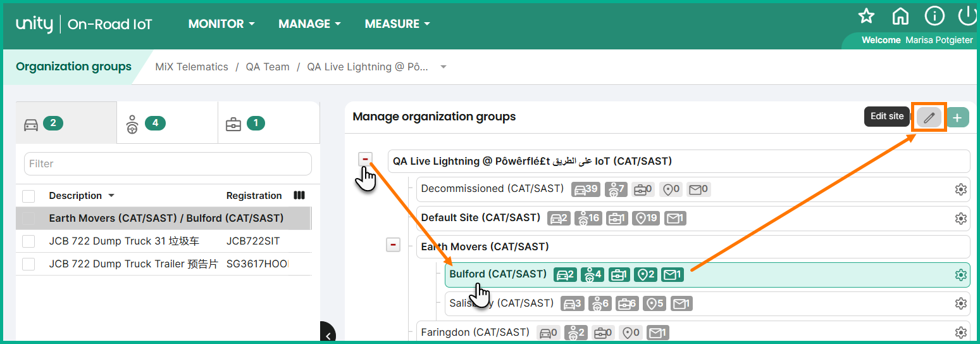980x344 pixels.
Task: Collapse the QA Live Lightning root node
Action: tap(365, 159)
